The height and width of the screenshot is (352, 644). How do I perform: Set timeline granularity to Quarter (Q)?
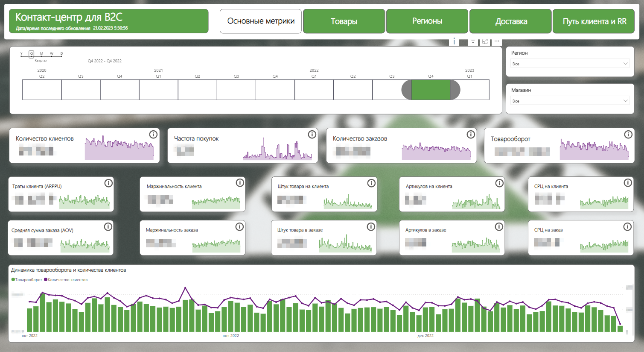[32, 54]
